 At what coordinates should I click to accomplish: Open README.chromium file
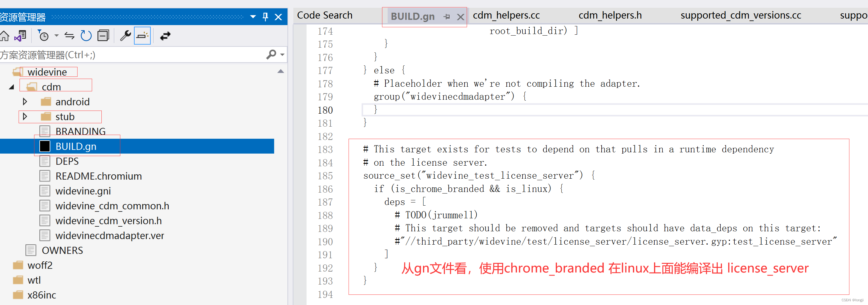pyautogui.click(x=98, y=176)
